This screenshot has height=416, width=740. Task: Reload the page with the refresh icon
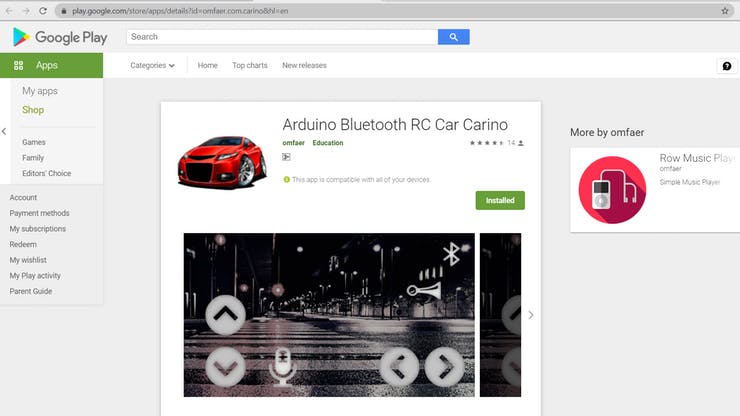point(43,11)
